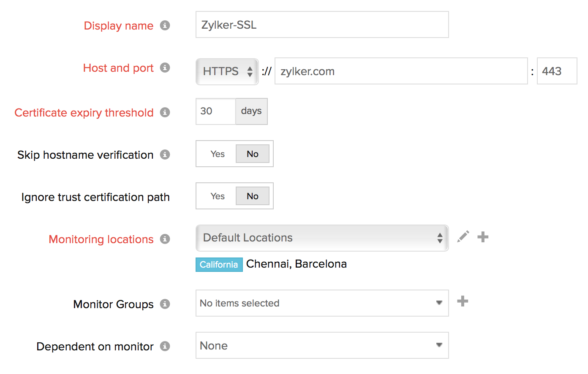This screenshot has width=588, height=374.
Task: Expand the Default Locations dropdown
Action: (x=321, y=238)
